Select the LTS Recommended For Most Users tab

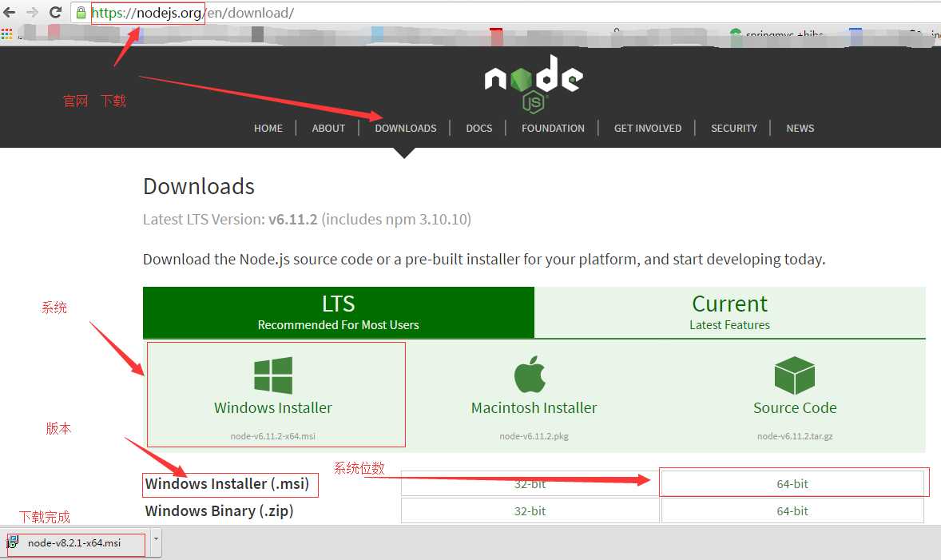339,312
